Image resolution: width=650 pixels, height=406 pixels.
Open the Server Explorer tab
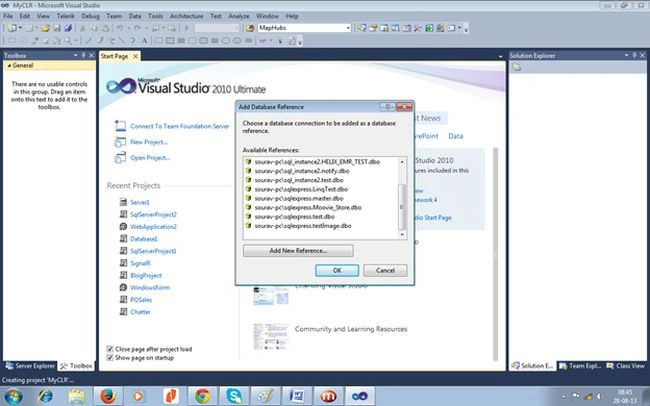click(30, 366)
